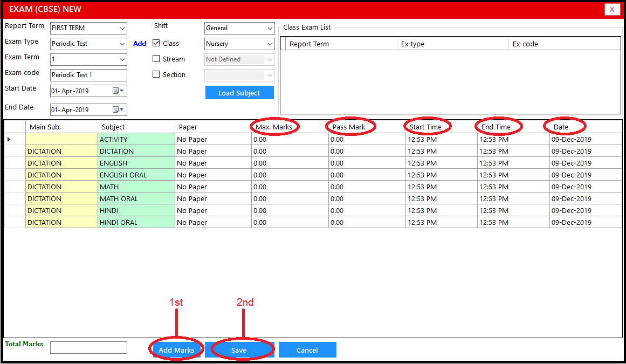
Task: Open the Stream dropdown showing Not Defined
Action: click(239, 59)
